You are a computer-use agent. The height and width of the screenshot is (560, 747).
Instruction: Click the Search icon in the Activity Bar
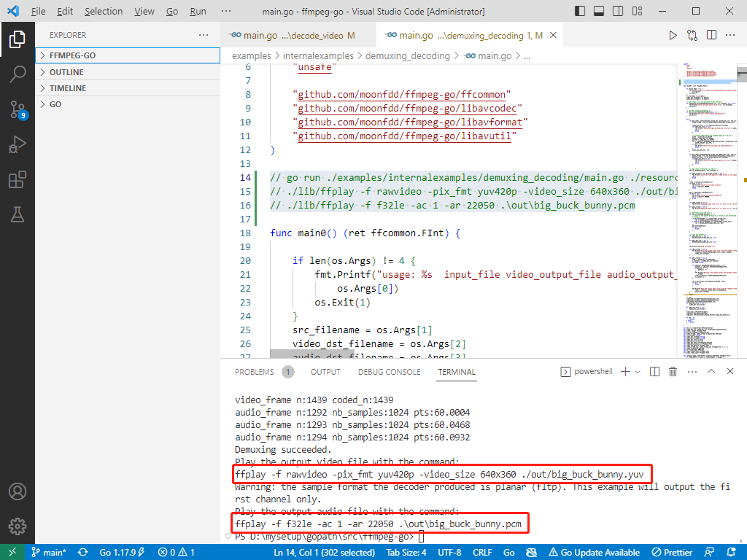coord(18,72)
